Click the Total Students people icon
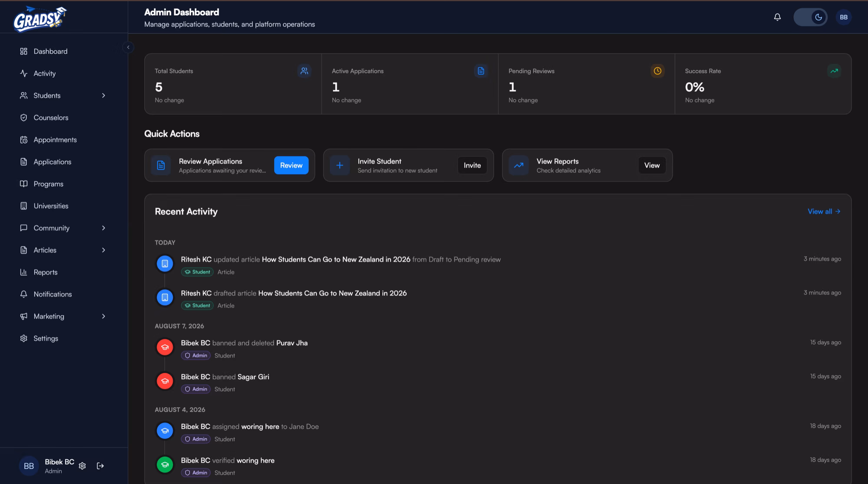 click(304, 71)
